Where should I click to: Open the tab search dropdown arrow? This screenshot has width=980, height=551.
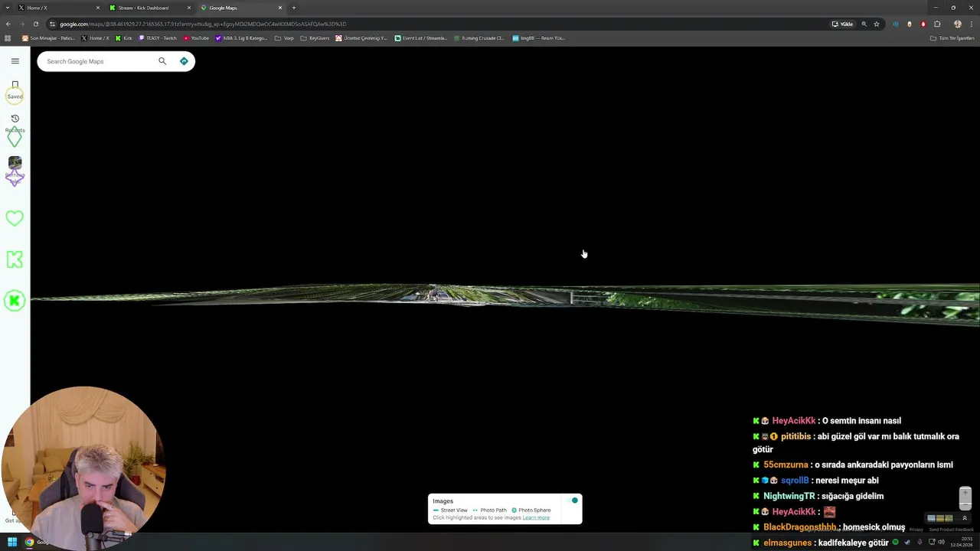tap(8, 8)
